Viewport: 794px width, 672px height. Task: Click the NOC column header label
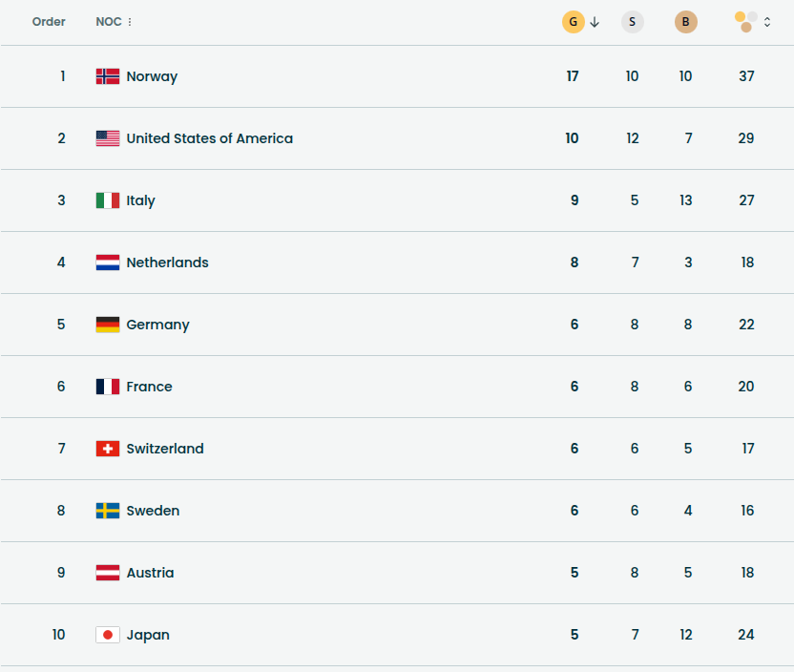(108, 22)
